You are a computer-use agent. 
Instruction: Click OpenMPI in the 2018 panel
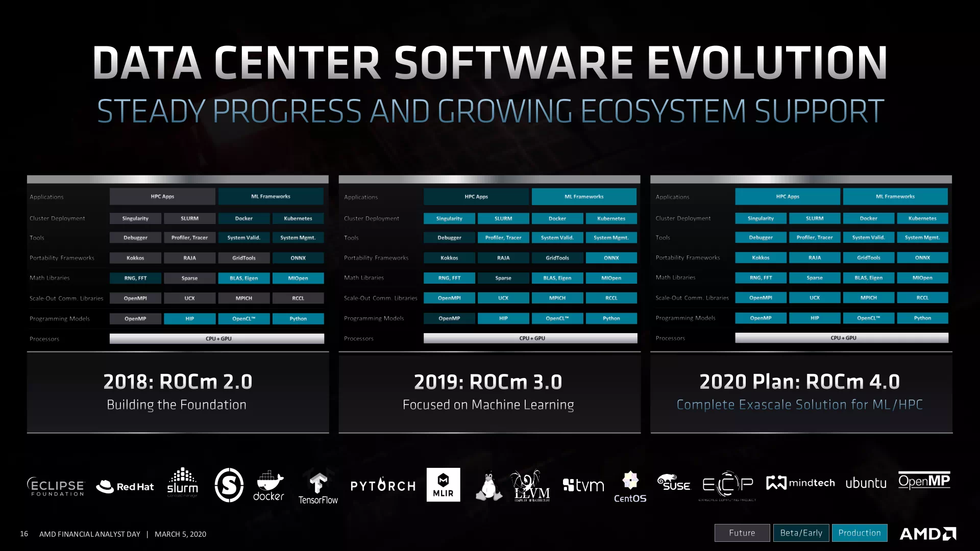(135, 298)
